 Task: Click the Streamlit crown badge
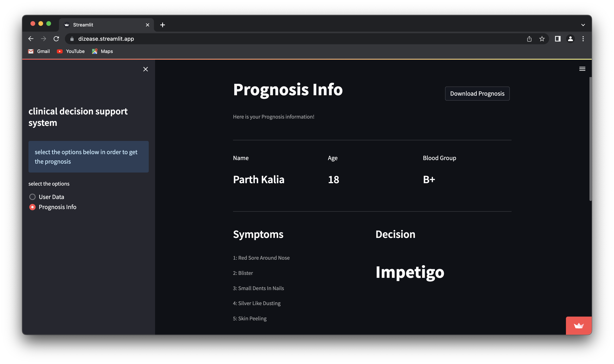pos(579,325)
